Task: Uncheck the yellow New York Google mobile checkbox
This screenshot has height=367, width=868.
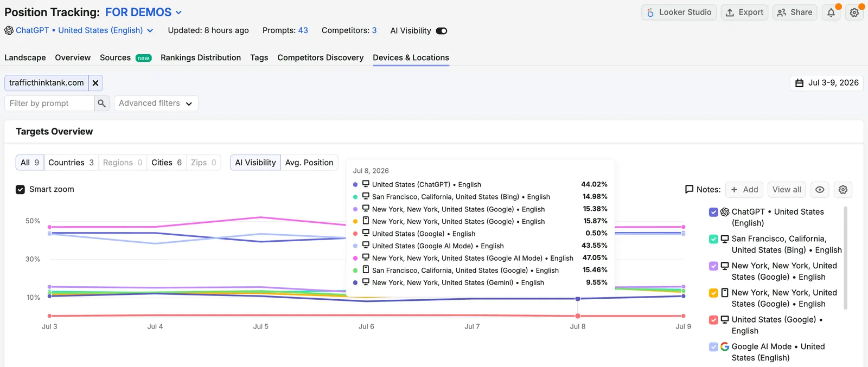Action: click(713, 293)
